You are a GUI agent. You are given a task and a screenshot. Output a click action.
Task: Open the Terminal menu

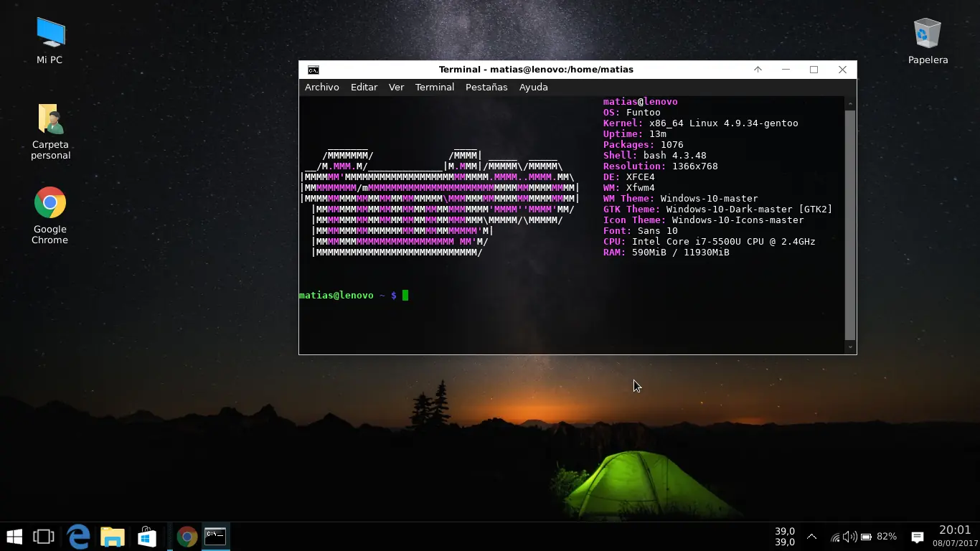(435, 87)
